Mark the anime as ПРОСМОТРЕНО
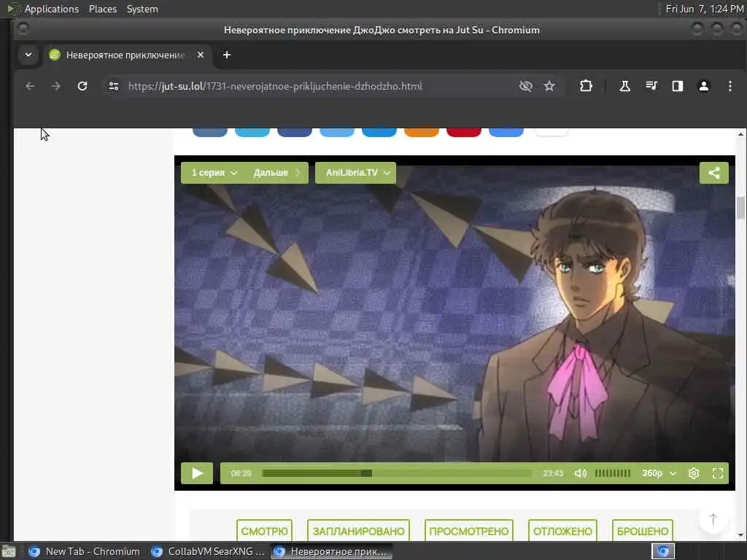The image size is (747, 560). click(x=469, y=531)
